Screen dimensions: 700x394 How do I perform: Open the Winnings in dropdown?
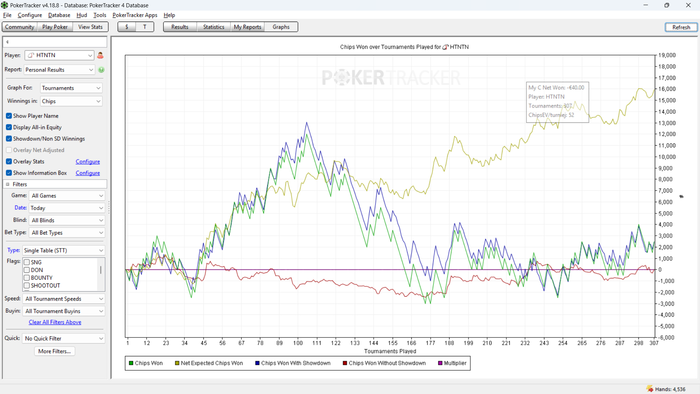71,101
